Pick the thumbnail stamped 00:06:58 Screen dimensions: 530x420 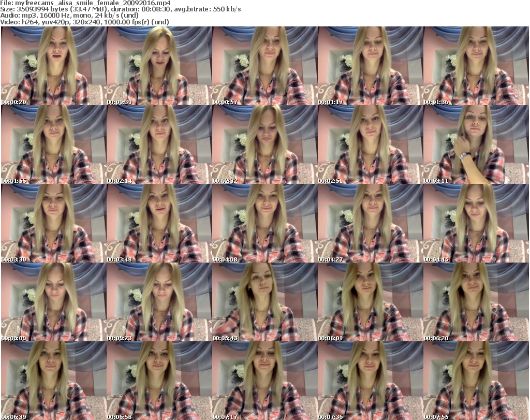(x=159, y=381)
